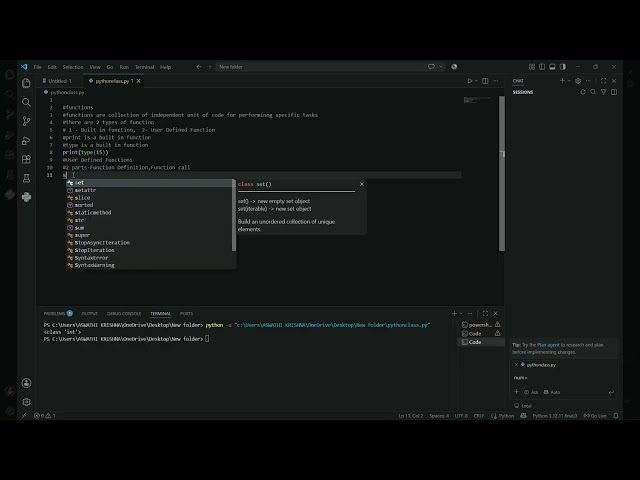640x480 pixels.
Task: Maximize the Chat panel
Action: (x=604, y=81)
